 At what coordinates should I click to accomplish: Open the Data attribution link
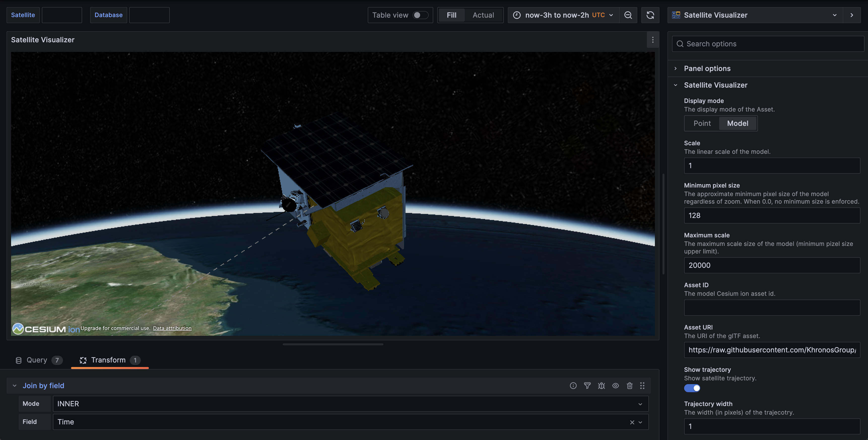pyautogui.click(x=172, y=328)
